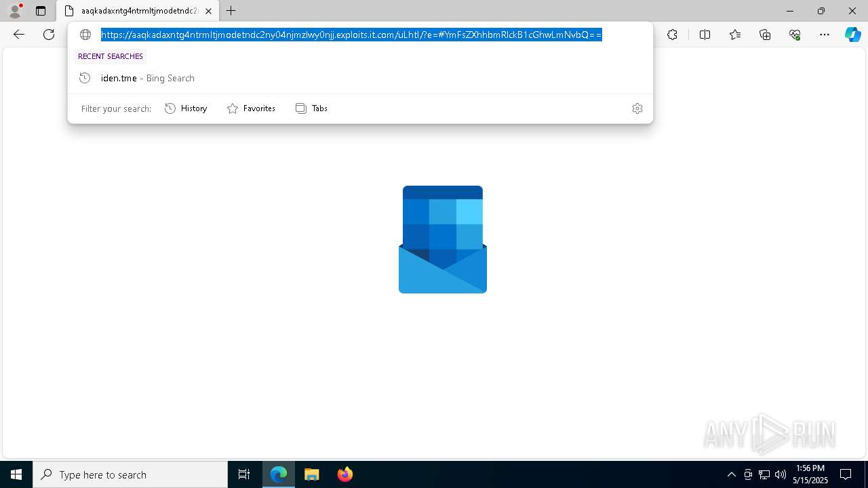Open the Edge profile icon
The width and height of the screenshot is (868, 488).
15,11
